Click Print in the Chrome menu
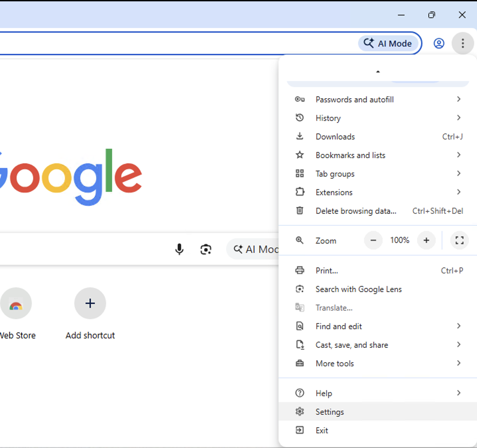477x448 pixels. tap(327, 271)
